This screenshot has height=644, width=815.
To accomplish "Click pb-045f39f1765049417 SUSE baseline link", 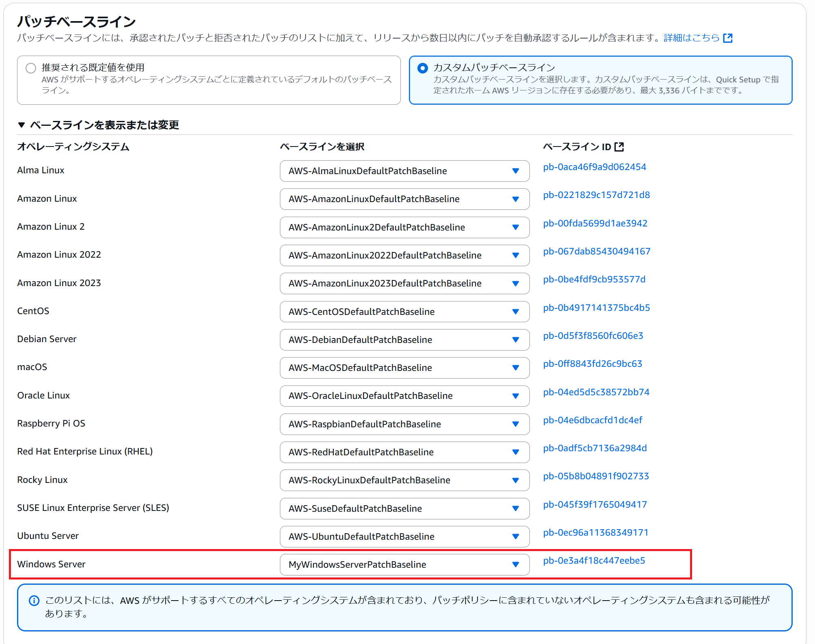I will coord(595,504).
